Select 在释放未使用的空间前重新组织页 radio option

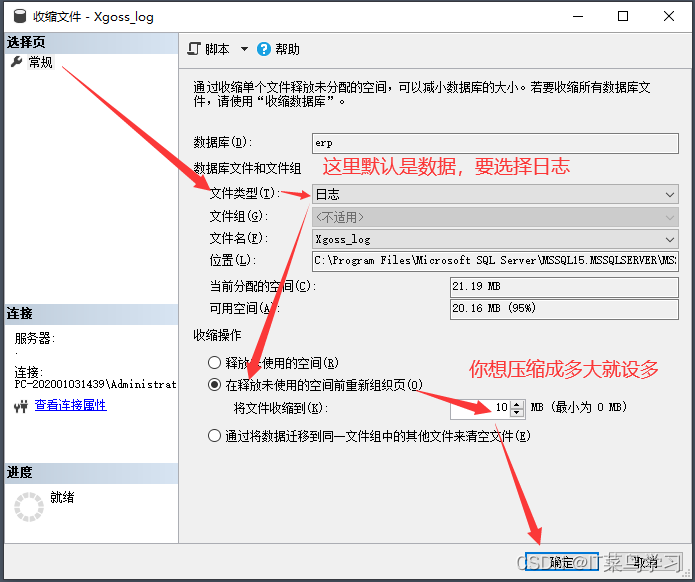click(x=214, y=385)
